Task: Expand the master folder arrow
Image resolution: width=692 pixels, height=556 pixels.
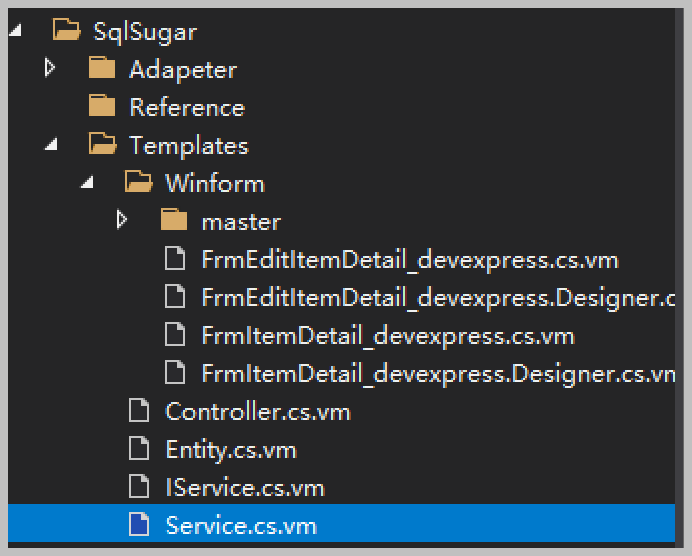Action: click(x=122, y=220)
